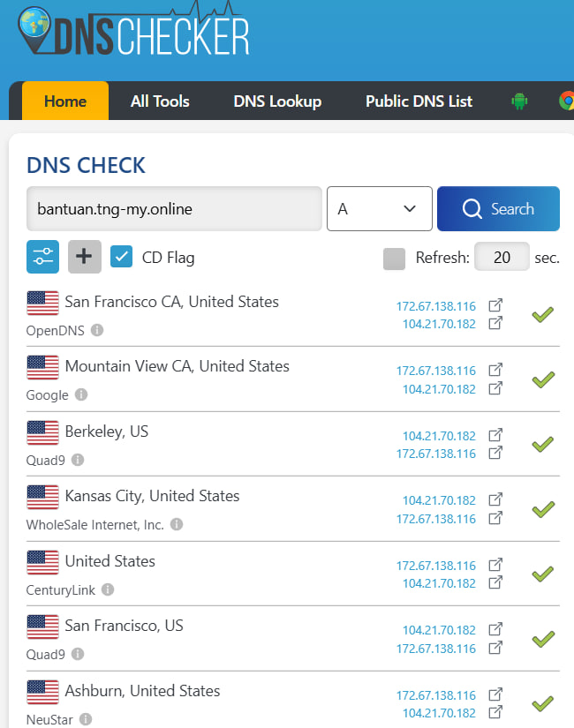Open OpenDNS IP link 172.67.138.116
This screenshot has width=574, height=728.
click(x=436, y=306)
